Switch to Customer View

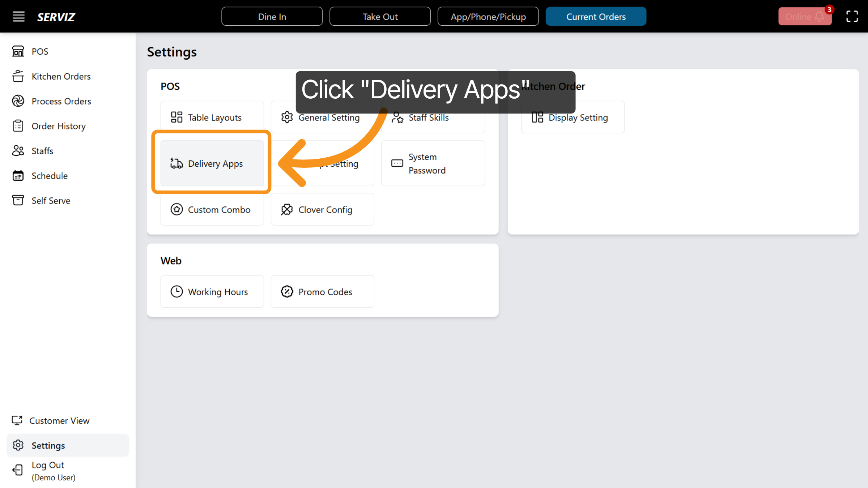pos(59,420)
